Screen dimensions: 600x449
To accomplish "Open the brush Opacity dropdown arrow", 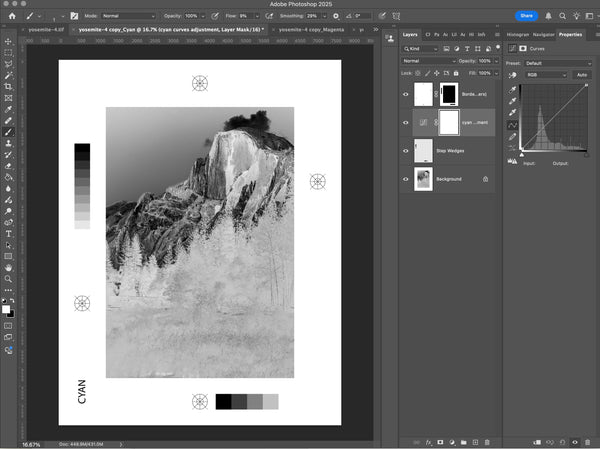I will (203, 16).
